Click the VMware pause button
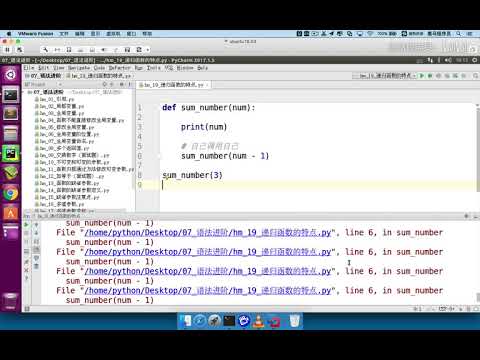 [x=7, y=50]
